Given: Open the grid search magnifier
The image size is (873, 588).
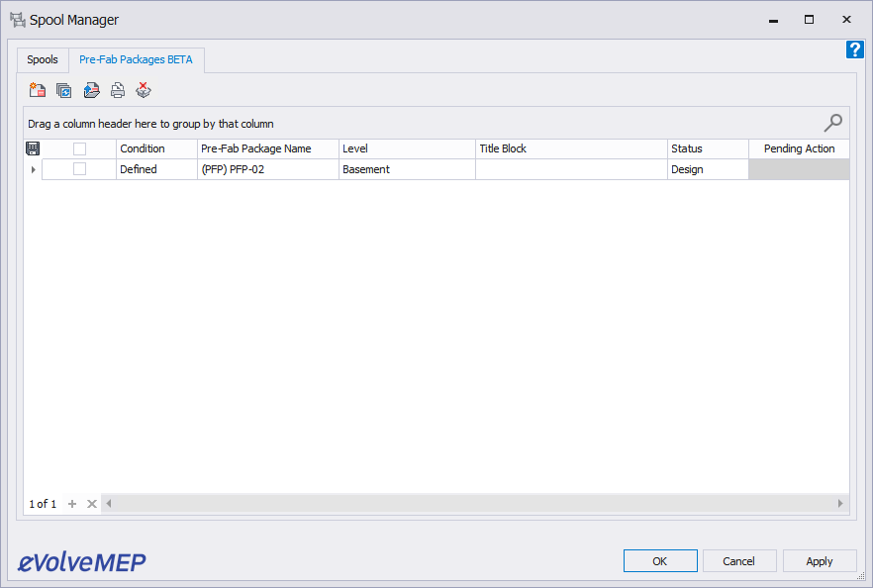Looking at the screenshot, I should [x=833, y=123].
